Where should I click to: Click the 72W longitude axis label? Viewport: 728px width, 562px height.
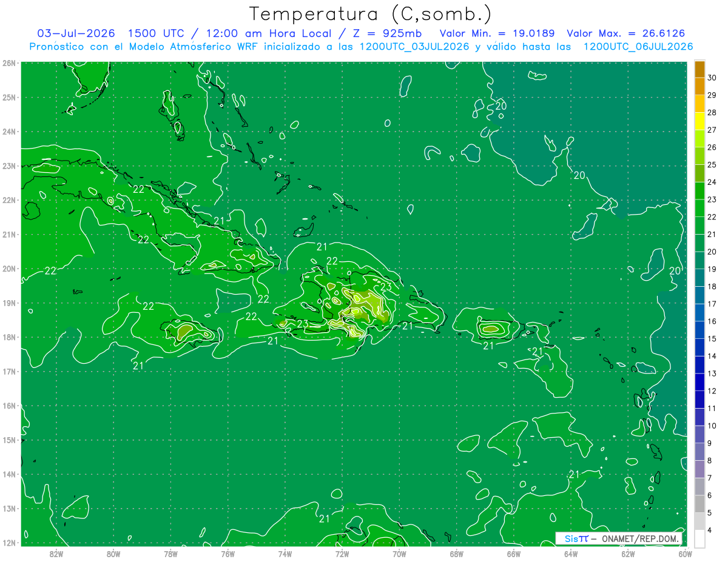pyautogui.click(x=342, y=553)
